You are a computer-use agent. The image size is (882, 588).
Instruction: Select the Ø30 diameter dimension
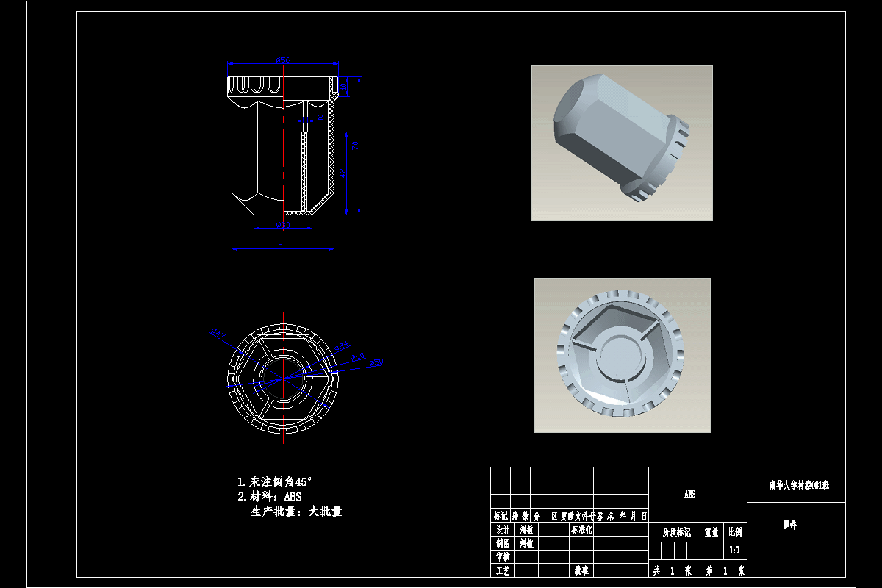pyautogui.click(x=282, y=225)
